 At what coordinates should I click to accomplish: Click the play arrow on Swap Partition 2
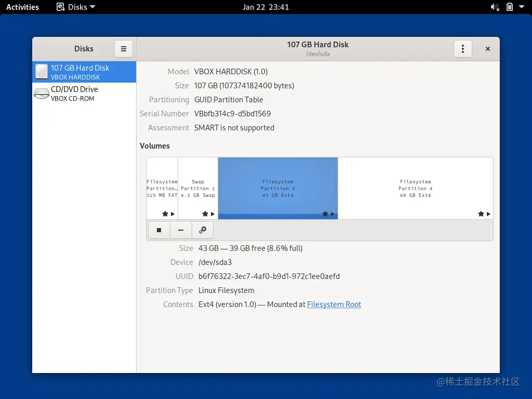click(212, 214)
